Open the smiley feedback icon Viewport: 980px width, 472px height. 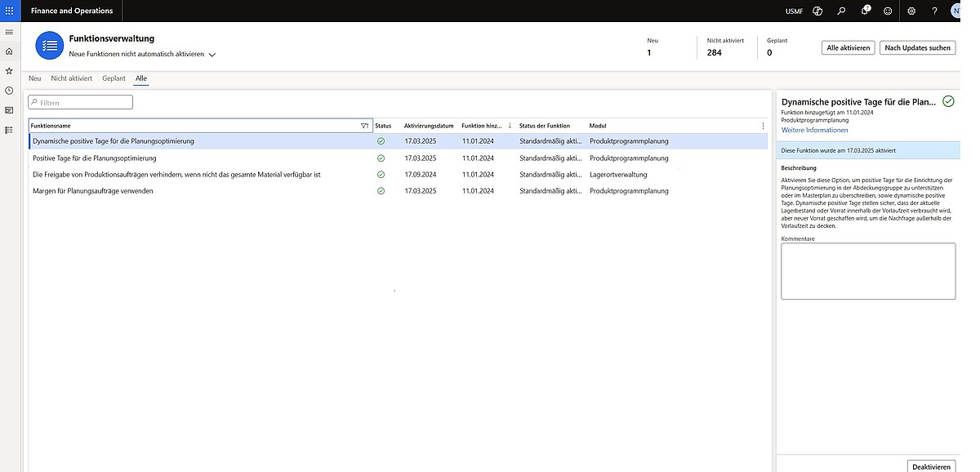click(x=887, y=11)
